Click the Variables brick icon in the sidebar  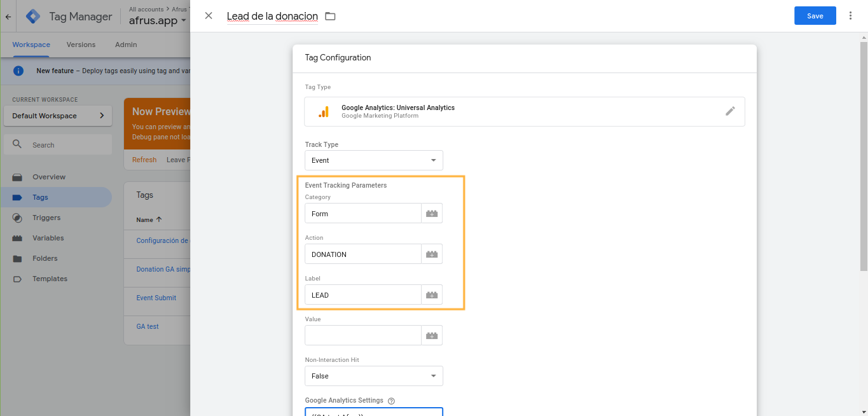(18, 238)
